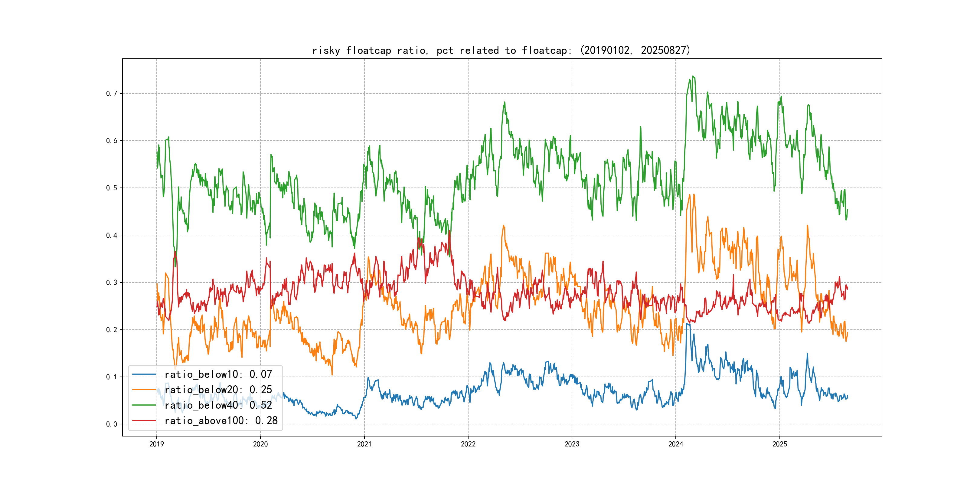This screenshot has height=490, width=980.
Task: Click the 2024 x-axis tick label
Action: coord(676,444)
